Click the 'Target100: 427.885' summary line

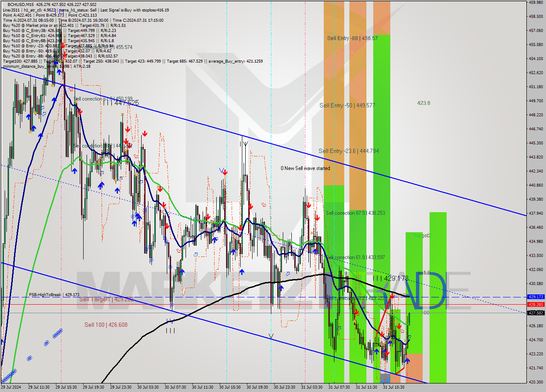pos(133,61)
